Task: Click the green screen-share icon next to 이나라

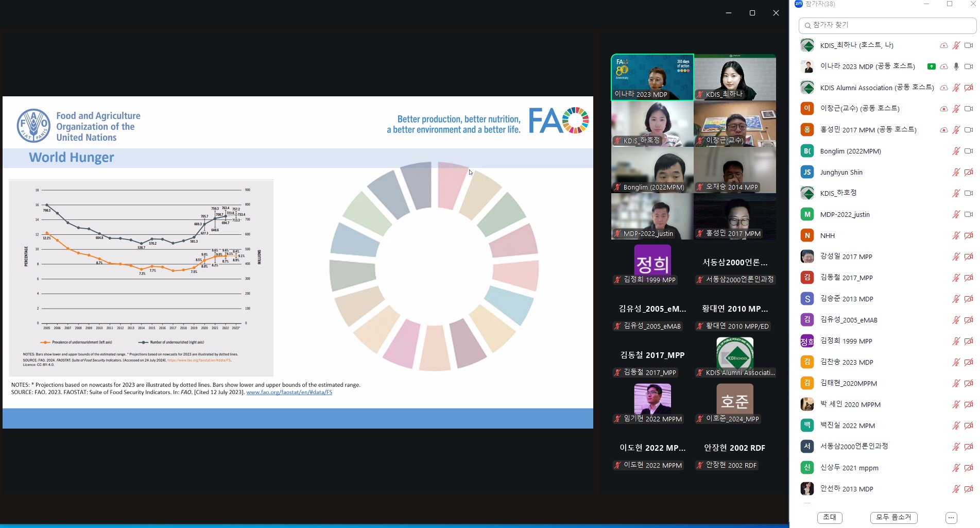Action: [x=931, y=66]
